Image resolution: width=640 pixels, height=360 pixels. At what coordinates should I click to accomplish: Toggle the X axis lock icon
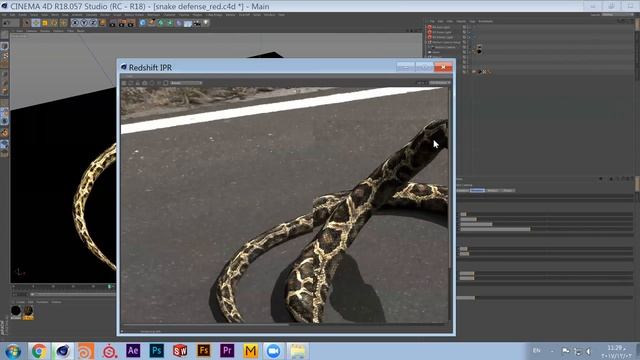75,23
